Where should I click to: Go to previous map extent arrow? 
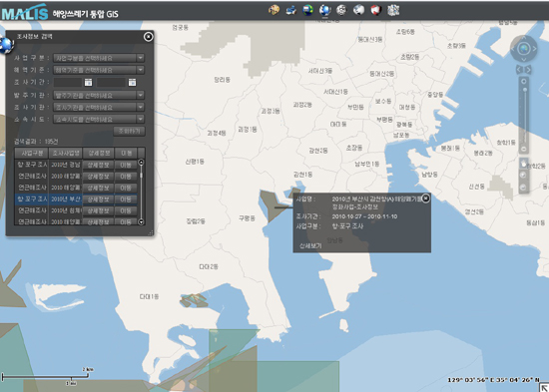(519, 70)
